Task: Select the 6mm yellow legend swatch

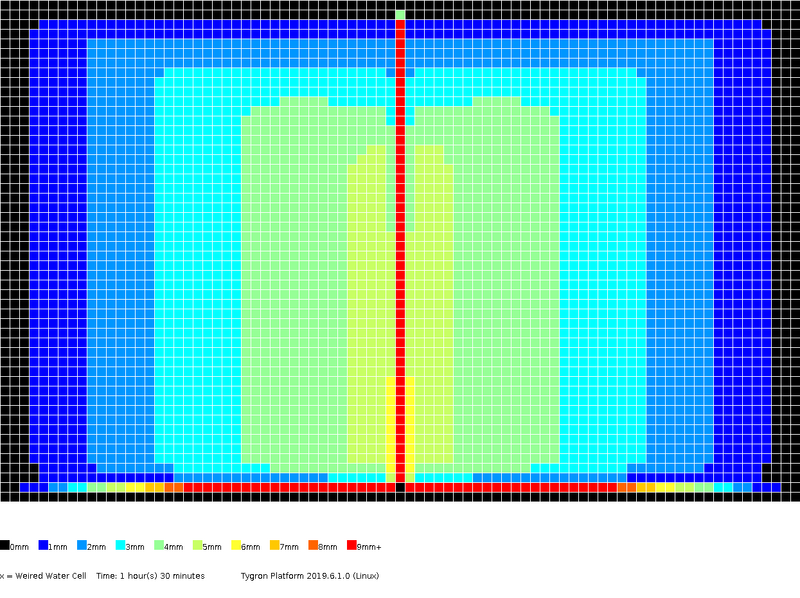Action: 234,546
